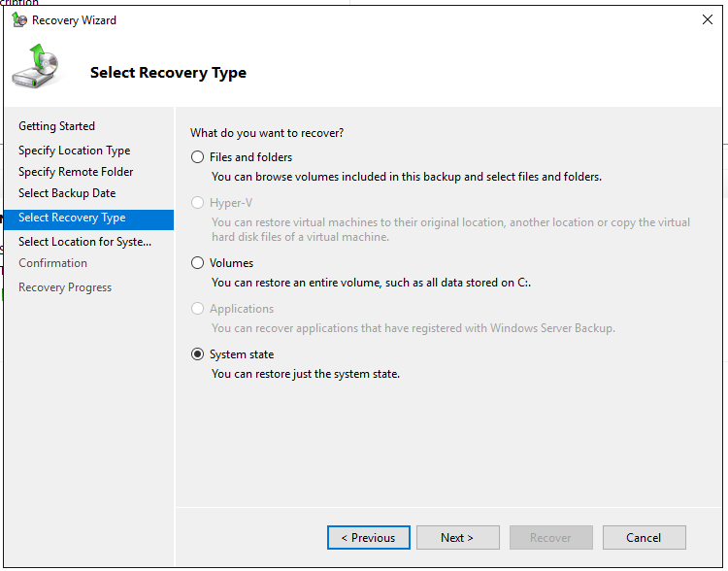
Task: Close the Recovery Wizard window
Action: 707,20
